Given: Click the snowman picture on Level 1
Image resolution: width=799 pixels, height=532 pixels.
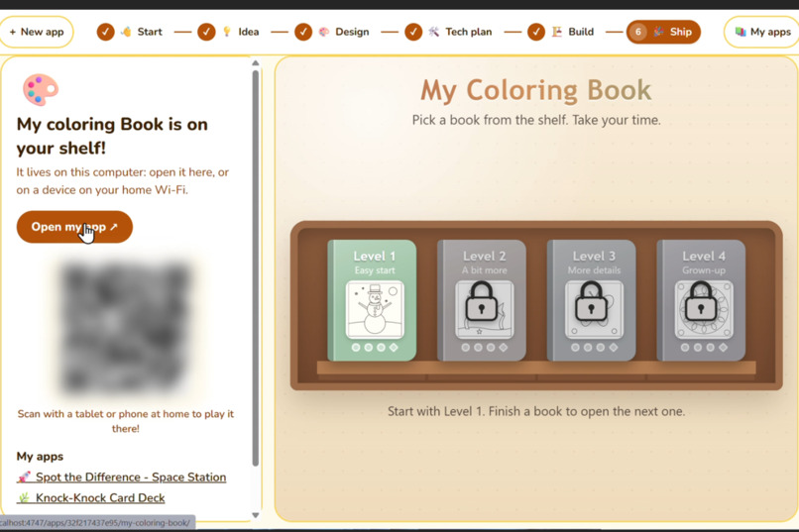Looking at the screenshot, I should pos(375,309).
